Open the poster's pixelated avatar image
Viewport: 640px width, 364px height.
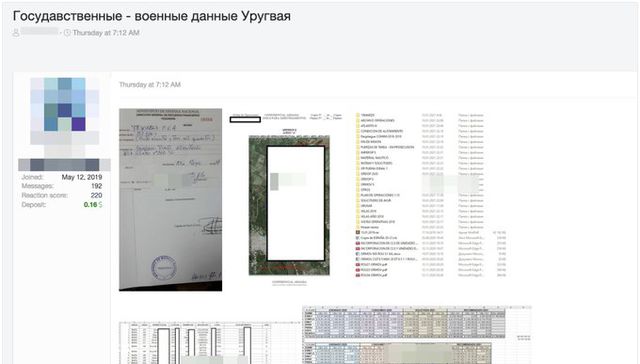coord(64,110)
